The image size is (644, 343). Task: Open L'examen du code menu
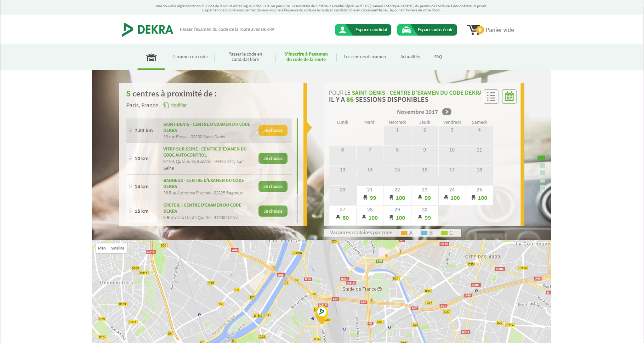pyautogui.click(x=190, y=57)
